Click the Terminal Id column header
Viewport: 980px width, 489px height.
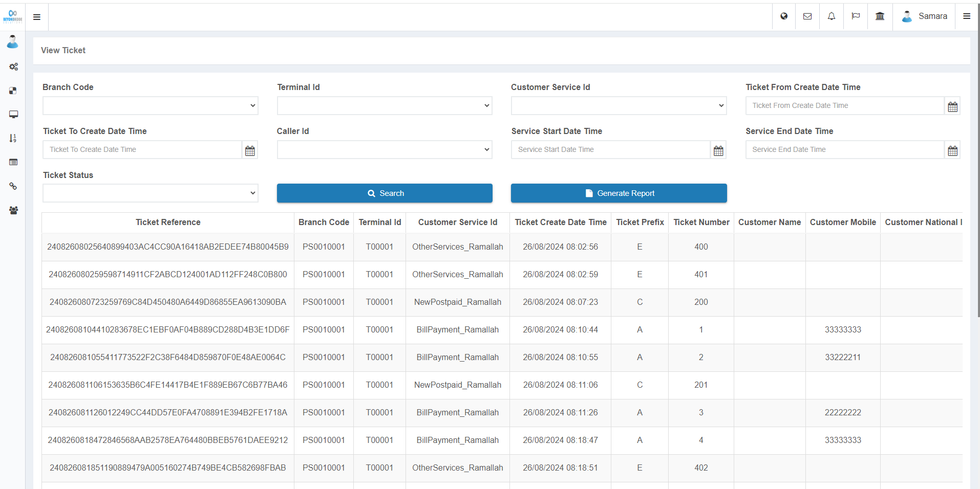(x=380, y=223)
